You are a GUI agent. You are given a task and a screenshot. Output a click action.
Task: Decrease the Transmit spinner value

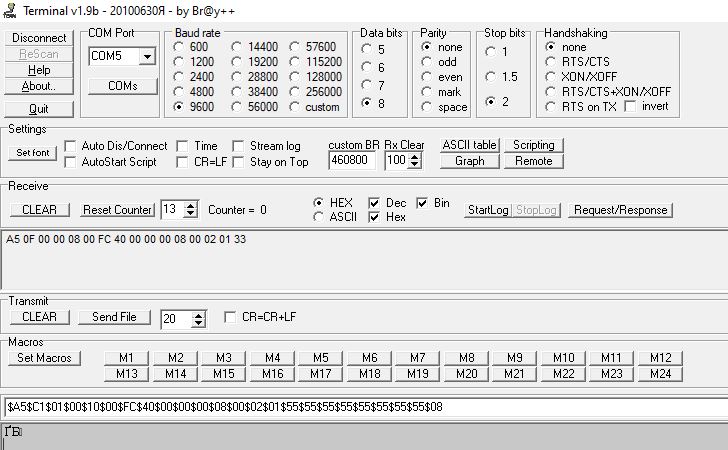coord(199,323)
